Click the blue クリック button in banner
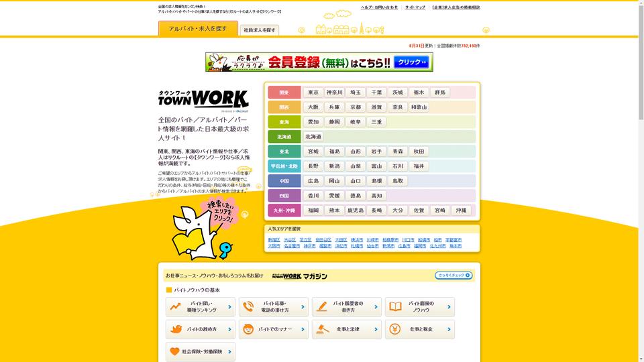 (x=411, y=62)
